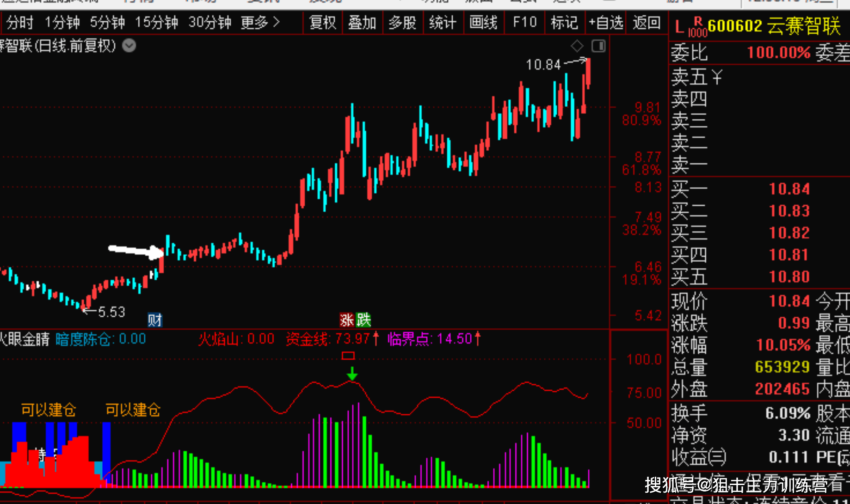Viewport: 850px width, 504px height.
Task: Activate the 画线 drawing tool
Action: 483,22
